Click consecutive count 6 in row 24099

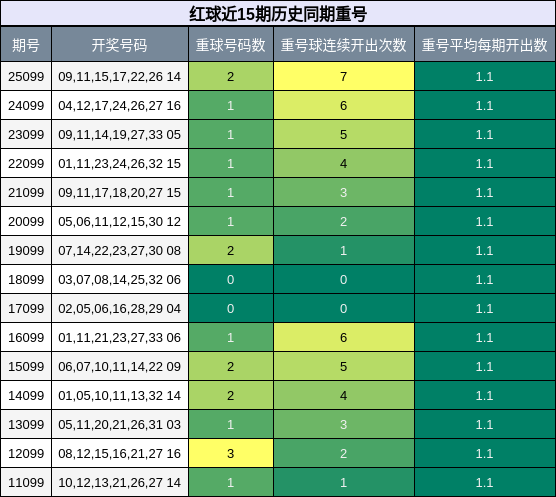click(x=344, y=106)
